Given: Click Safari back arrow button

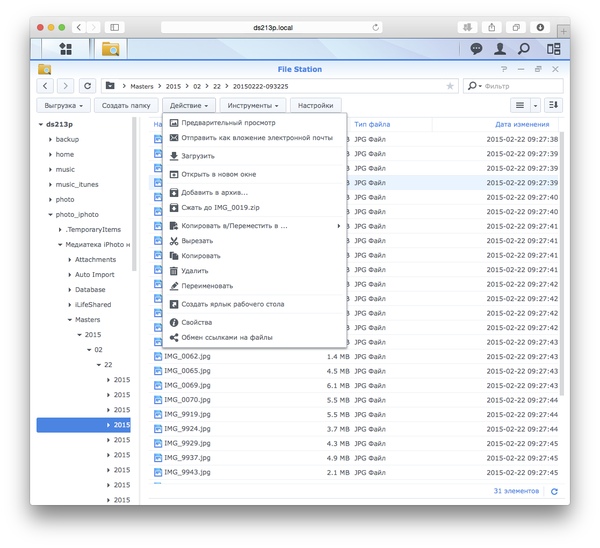Looking at the screenshot, I should [x=79, y=28].
